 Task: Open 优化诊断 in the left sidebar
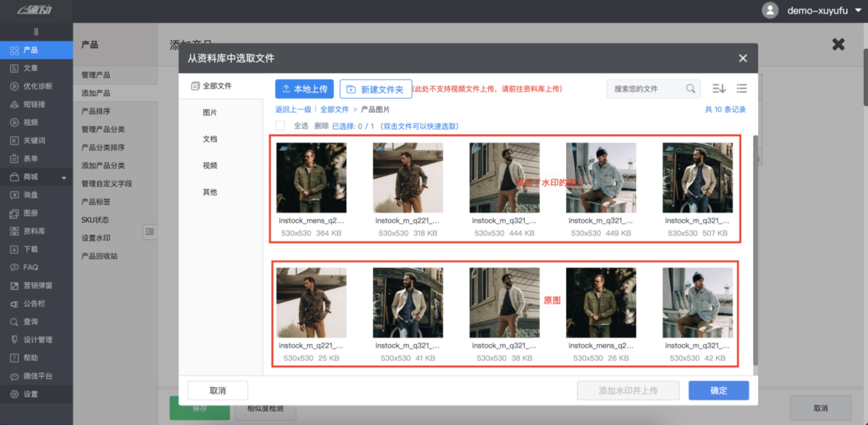(37, 86)
